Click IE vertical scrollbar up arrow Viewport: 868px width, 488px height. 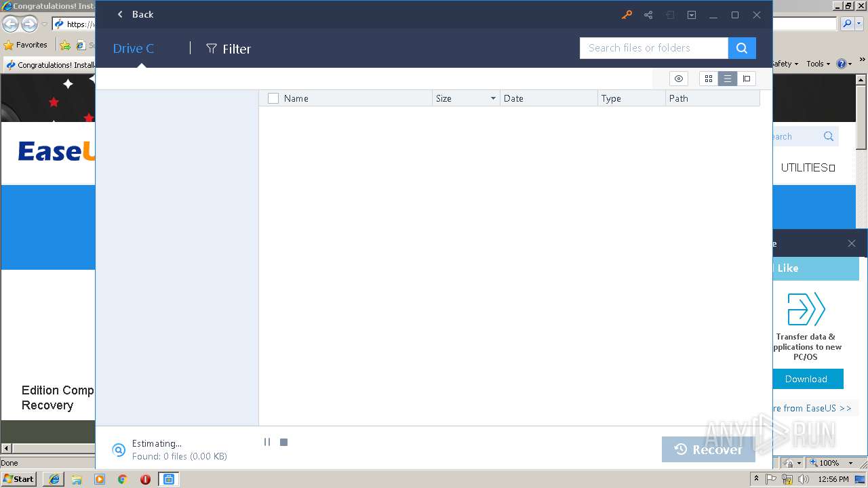point(861,80)
